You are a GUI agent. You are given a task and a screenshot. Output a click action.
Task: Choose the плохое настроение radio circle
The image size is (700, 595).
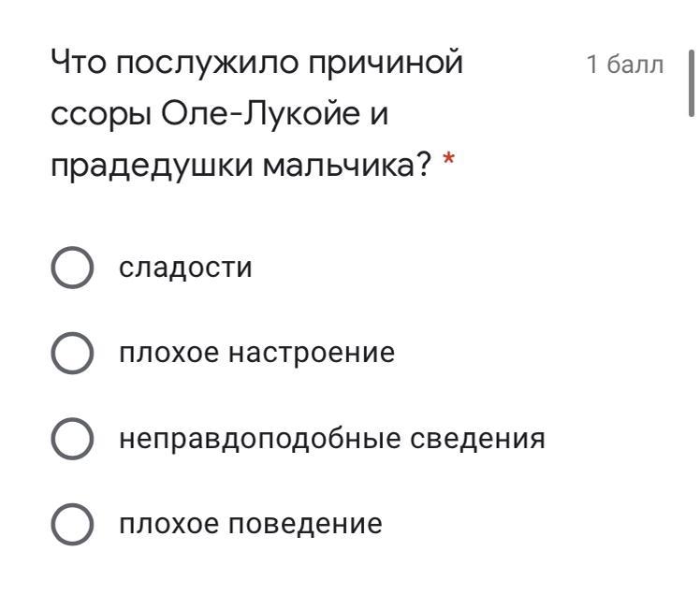(72, 353)
